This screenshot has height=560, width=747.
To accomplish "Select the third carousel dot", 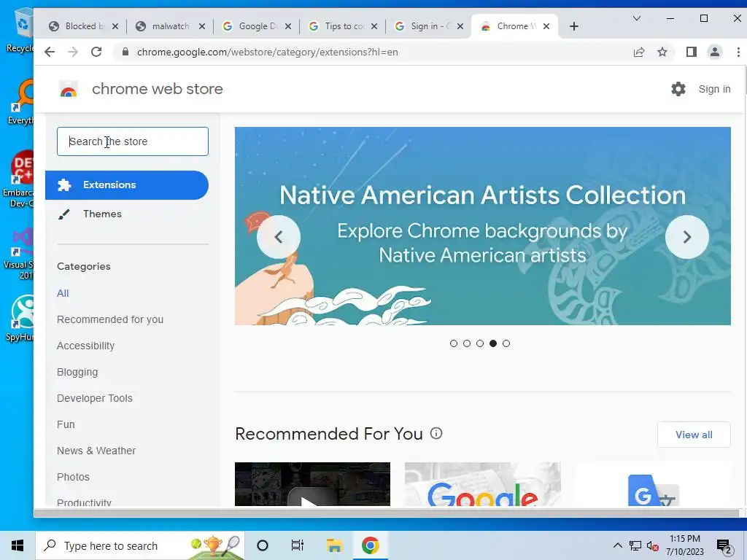I will tap(480, 343).
